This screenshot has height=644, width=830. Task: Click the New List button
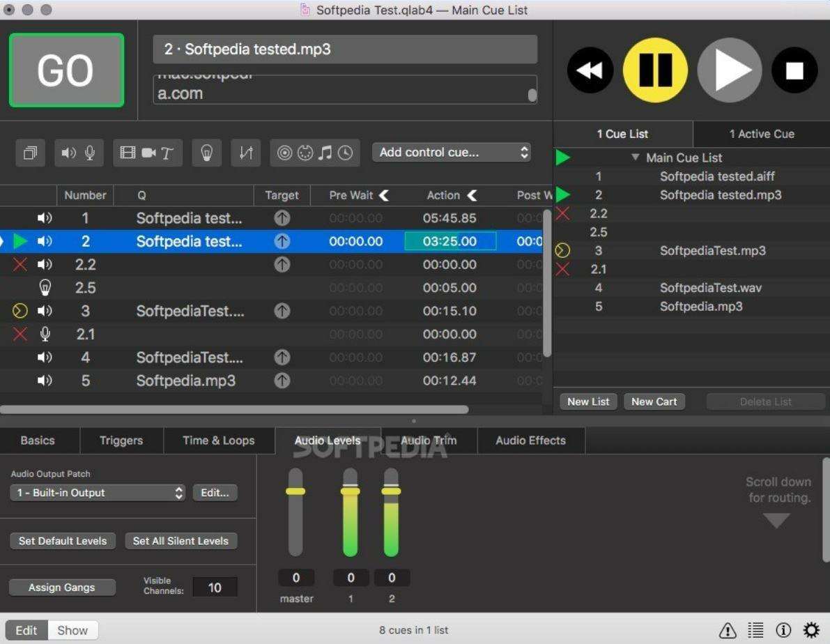(588, 401)
